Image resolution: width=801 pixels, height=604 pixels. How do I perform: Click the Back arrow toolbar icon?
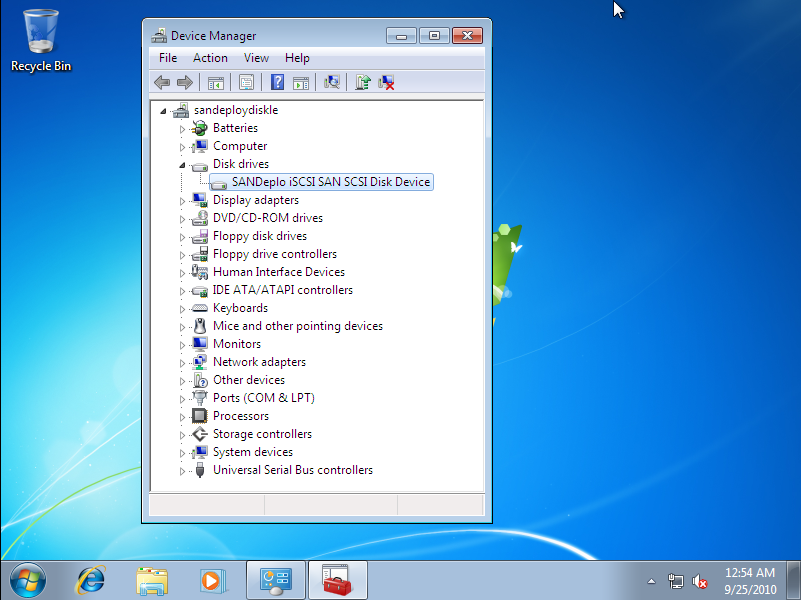[162, 82]
